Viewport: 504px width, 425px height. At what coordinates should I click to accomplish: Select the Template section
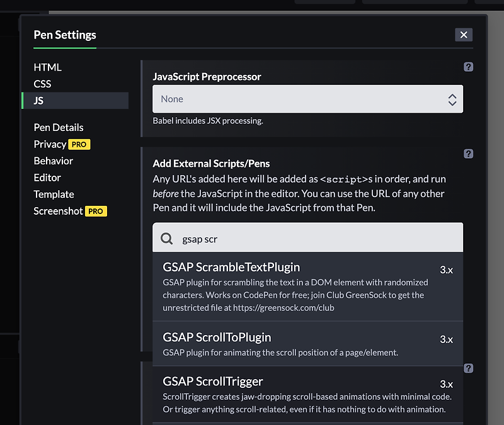[x=54, y=195]
